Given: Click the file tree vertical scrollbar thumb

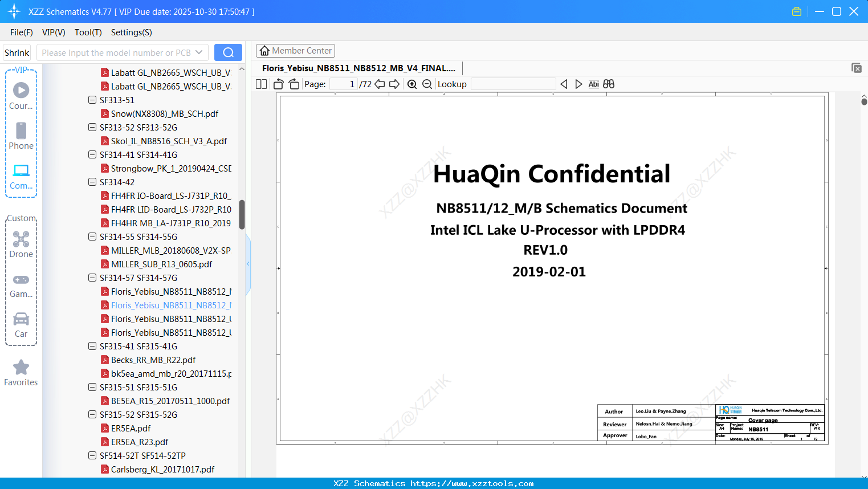Looking at the screenshot, I should (242, 214).
